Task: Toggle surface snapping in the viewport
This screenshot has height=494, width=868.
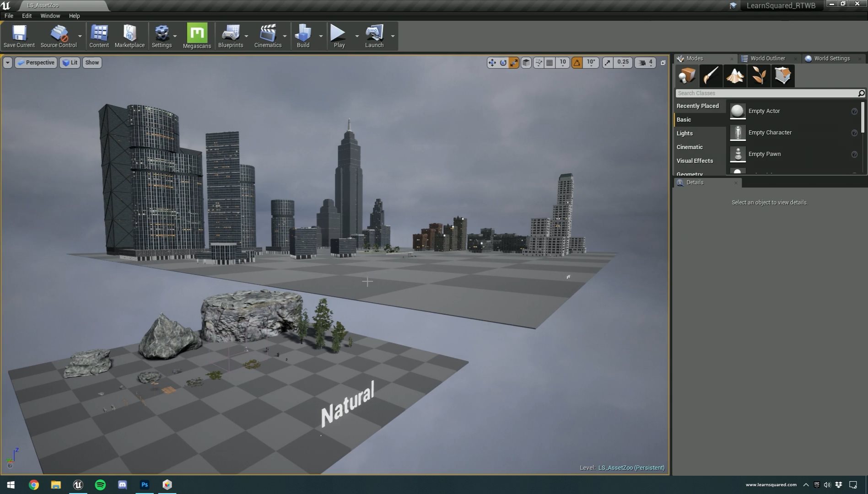Action: click(539, 63)
